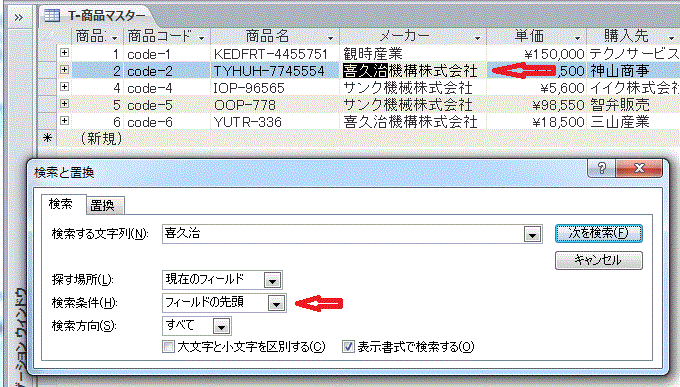The width and height of the screenshot is (680, 387).
Task: Close the 検索と置換 dialog
Action: click(x=639, y=168)
